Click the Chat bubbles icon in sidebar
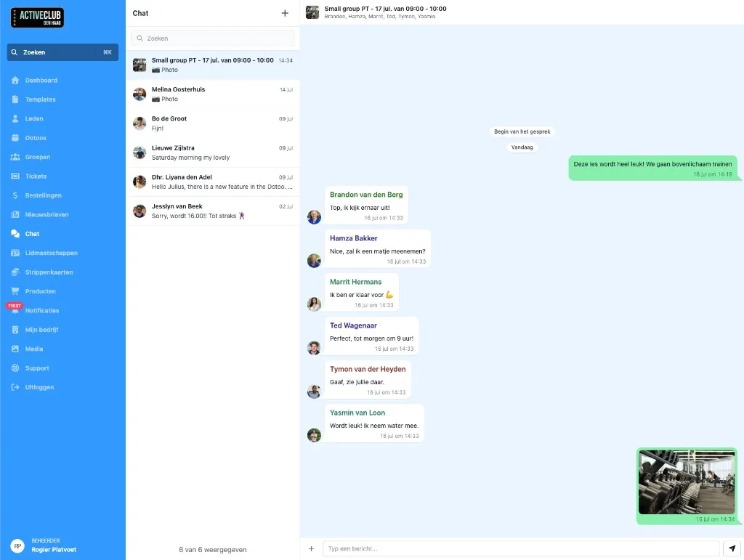 15,234
